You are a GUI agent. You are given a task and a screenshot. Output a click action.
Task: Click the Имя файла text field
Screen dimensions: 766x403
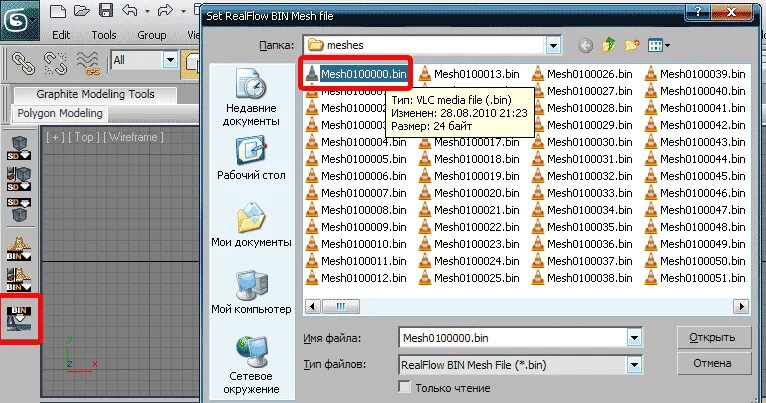pyautogui.click(x=513, y=338)
